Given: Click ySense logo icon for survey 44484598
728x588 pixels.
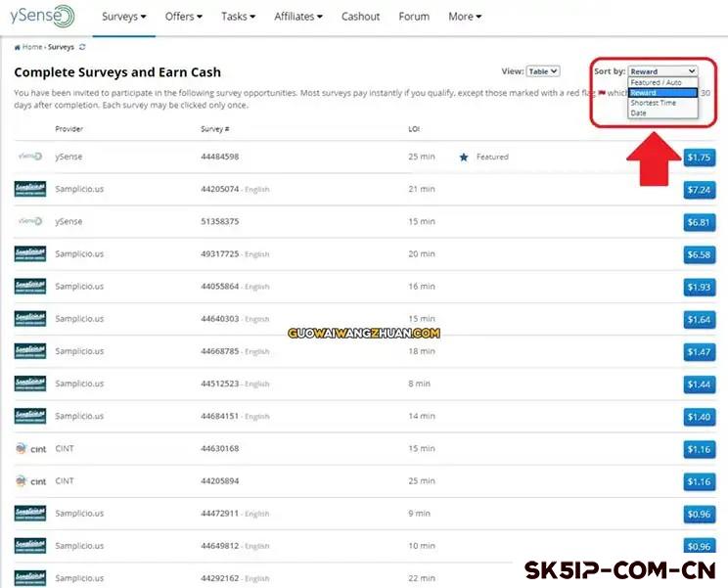Looking at the screenshot, I should 30,157.
